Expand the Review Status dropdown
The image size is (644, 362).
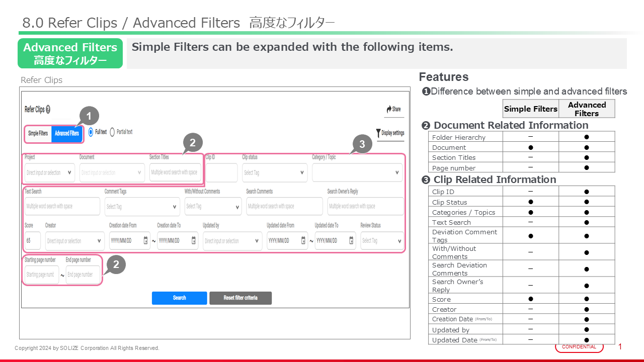381,241
